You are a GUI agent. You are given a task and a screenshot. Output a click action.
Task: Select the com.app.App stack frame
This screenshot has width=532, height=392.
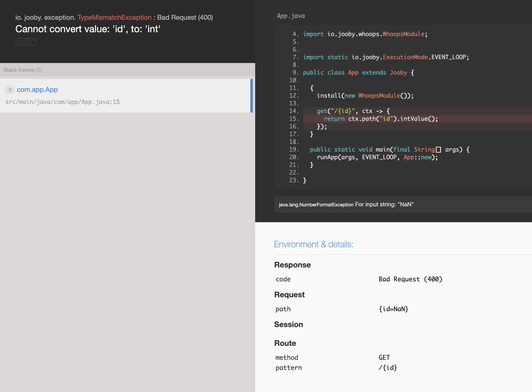click(37, 90)
